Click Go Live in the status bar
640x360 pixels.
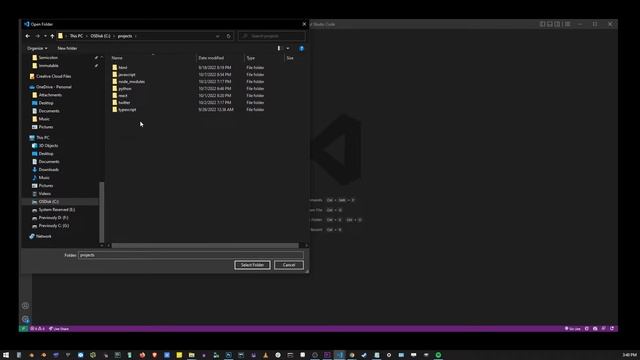click(x=573, y=329)
